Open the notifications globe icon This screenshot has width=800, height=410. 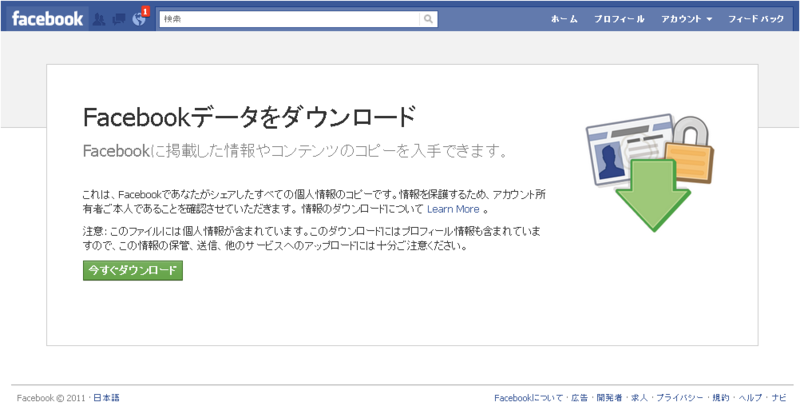tap(138, 19)
